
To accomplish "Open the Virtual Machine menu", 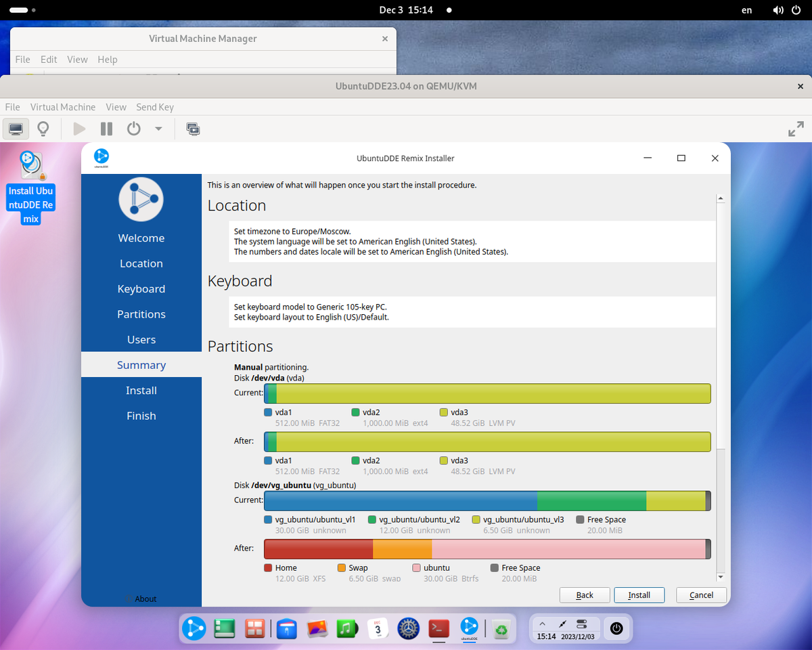I will (x=63, y=107).
